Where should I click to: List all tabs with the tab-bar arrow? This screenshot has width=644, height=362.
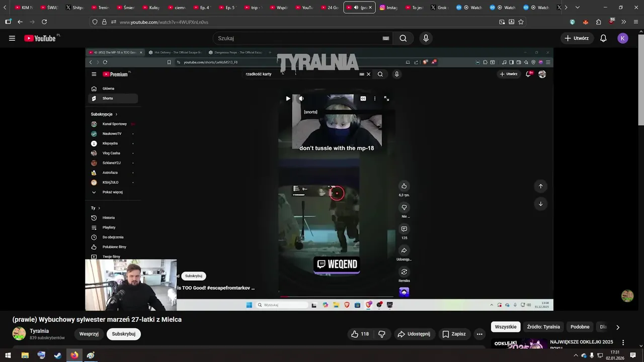577,8
